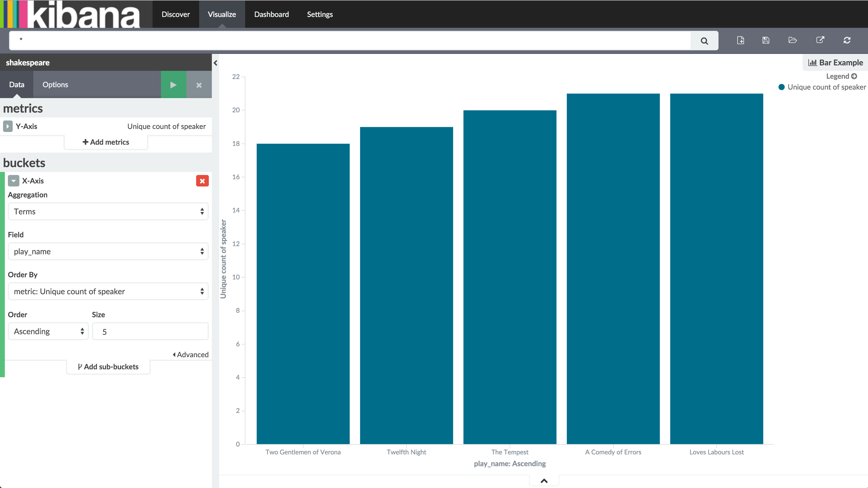The height and width of the screenshot is (488, 868).
Task: Share the visualization via the export icon
Action: (x=820, y=40)
